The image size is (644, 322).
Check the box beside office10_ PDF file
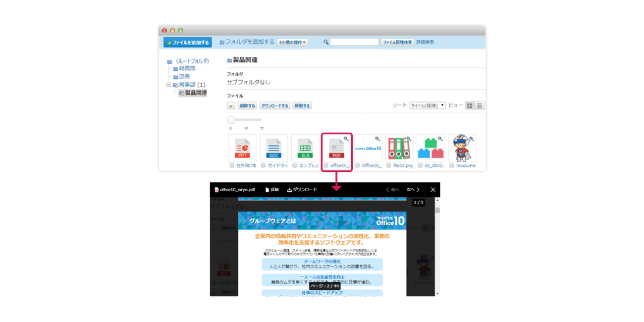[326, 165]
